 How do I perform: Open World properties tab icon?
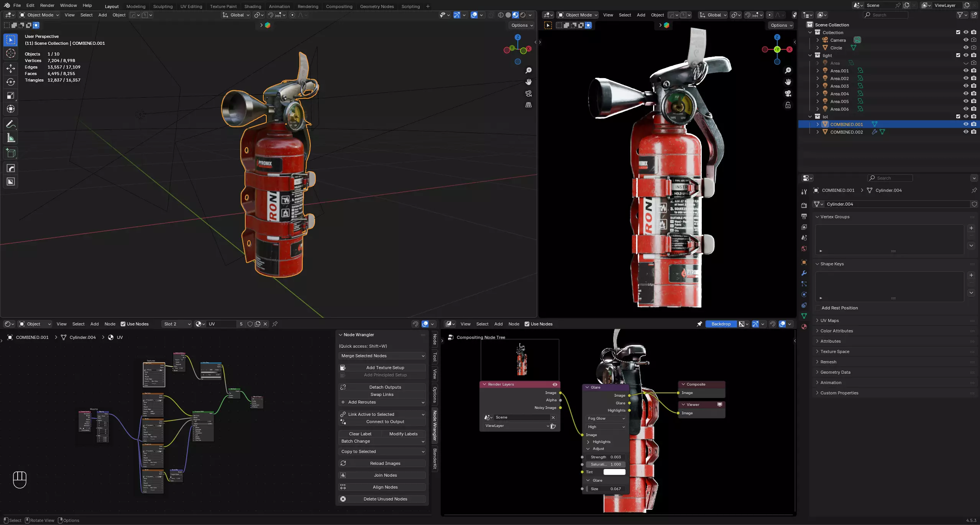point(804,249)
